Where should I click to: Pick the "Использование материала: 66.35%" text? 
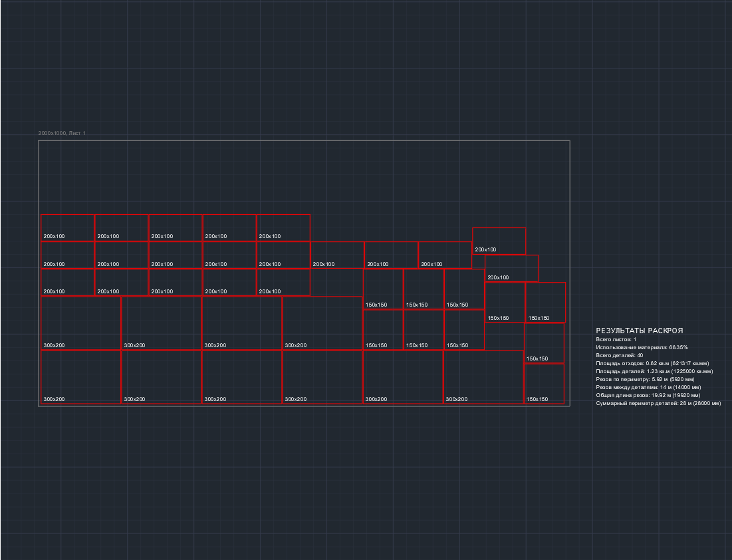coord(642,348)
